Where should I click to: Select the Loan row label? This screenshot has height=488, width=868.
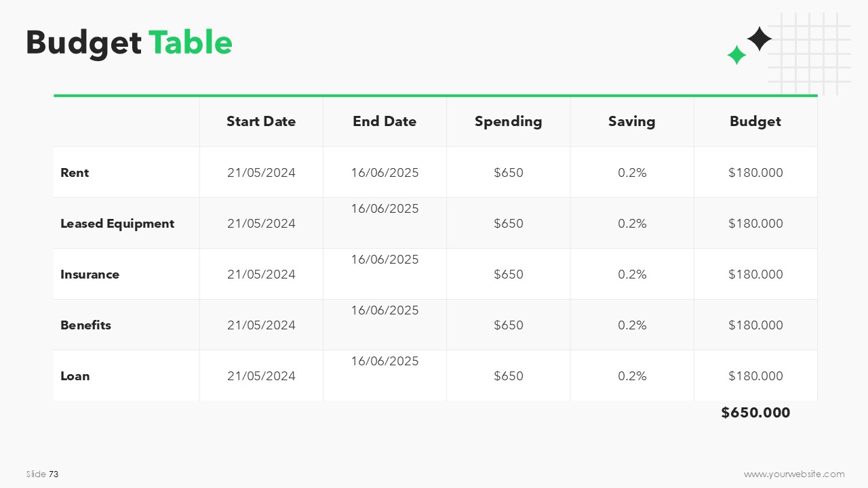tap(75, 376)
